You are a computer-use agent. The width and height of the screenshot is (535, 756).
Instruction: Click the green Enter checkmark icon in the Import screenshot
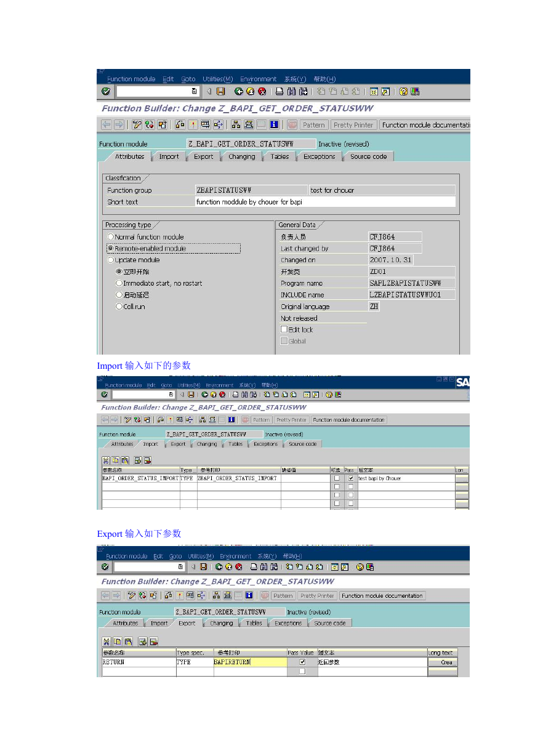(105, 394)
